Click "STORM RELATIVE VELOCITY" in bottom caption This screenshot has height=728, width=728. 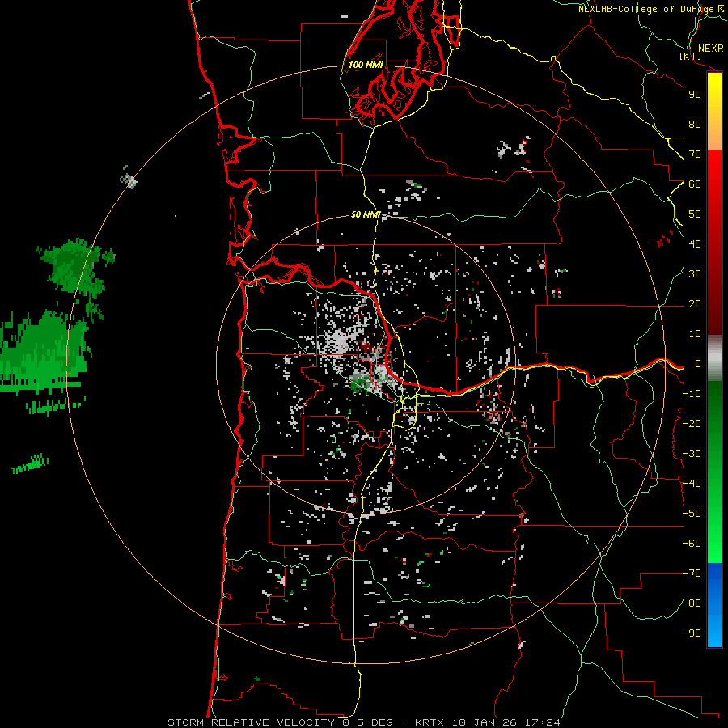point(251,722)
